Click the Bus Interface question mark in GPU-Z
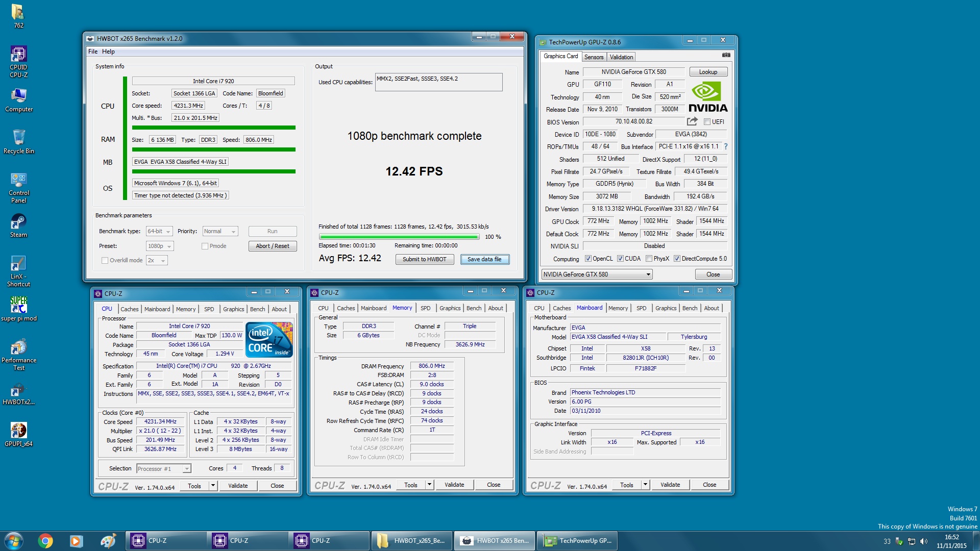This screenshot has width=980, height=551. [725, 146]
